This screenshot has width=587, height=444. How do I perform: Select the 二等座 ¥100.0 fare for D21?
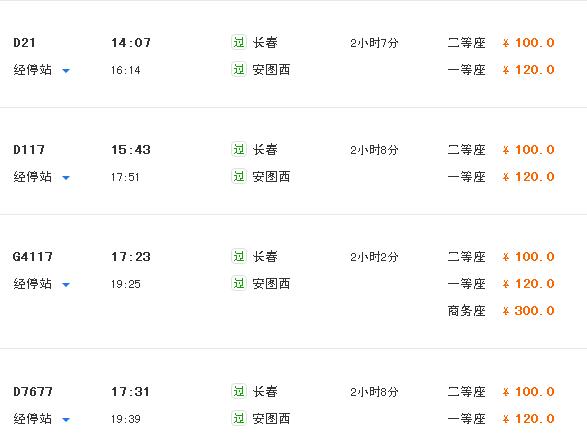coord(501,43)
